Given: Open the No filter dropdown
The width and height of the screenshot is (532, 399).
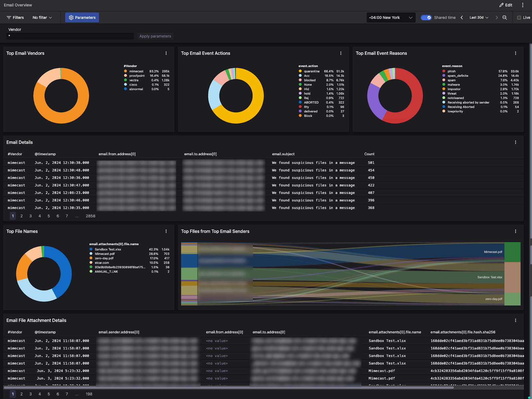Looking at the screenshot, I should pyautogui.click(x=42, y=17).
